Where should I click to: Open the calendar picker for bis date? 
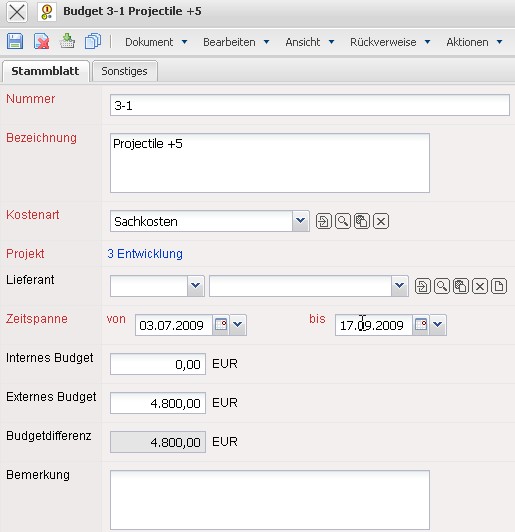coord(421,325)
